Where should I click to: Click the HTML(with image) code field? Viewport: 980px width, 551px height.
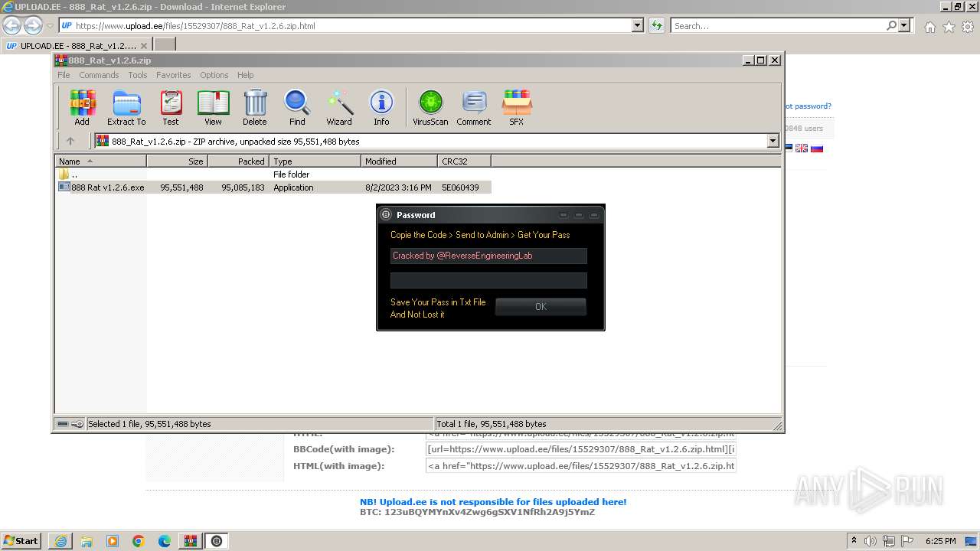click(x=581, y=466)
